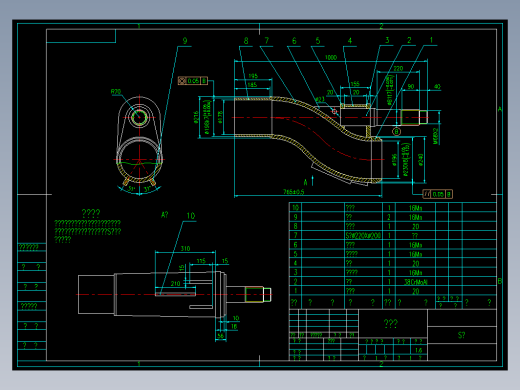520x390 pixels.
Task: Select the 0.06 B tolerance frame
Action: coord(193,81)
